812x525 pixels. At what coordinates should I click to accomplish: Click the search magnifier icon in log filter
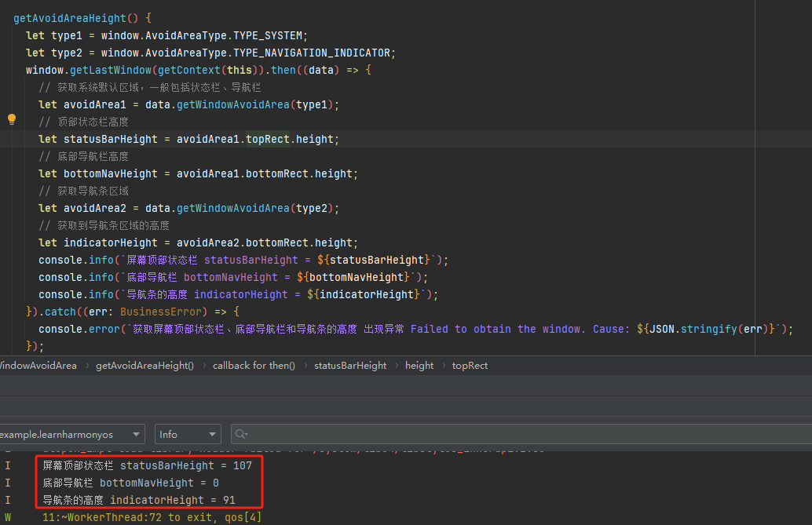coord(241,434)
